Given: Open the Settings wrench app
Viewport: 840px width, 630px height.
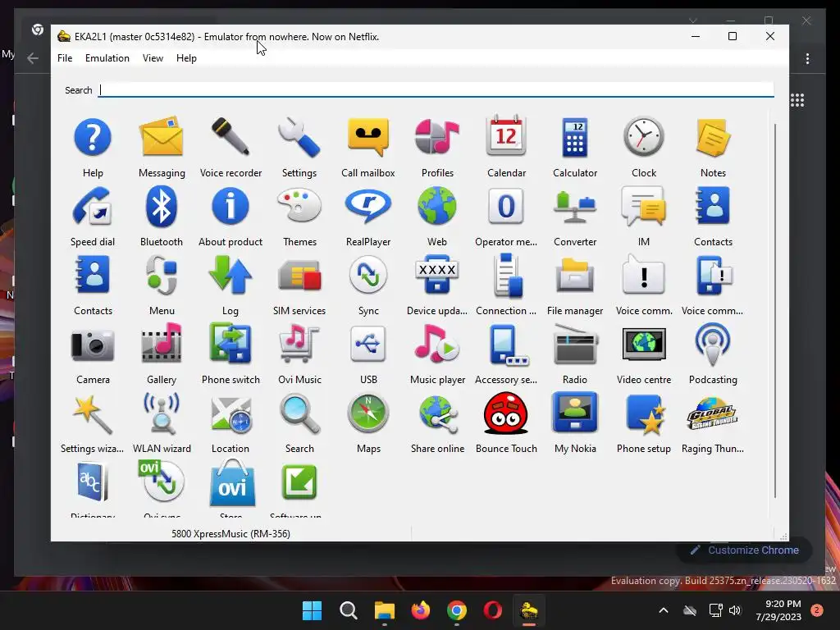Looking at the screenshot, I should (x=299, y=138).
